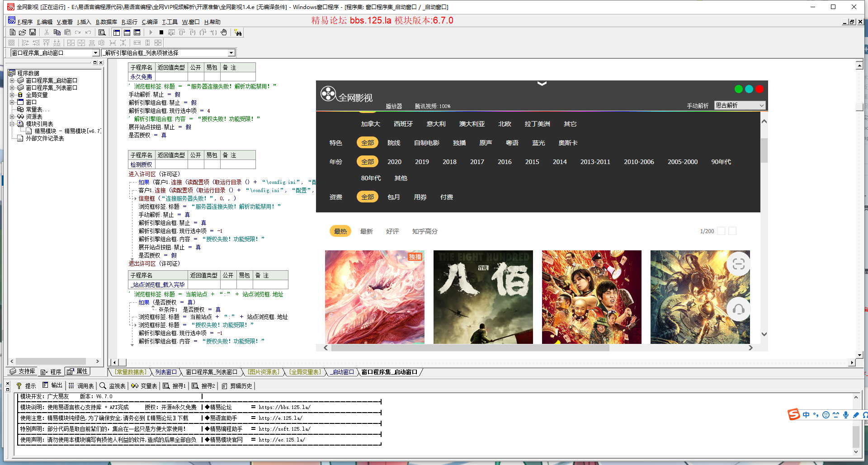868x465 pixels.
Task: Toggle the bottom status panel view button
Action: pyautogui.click(x=127, y=33)
